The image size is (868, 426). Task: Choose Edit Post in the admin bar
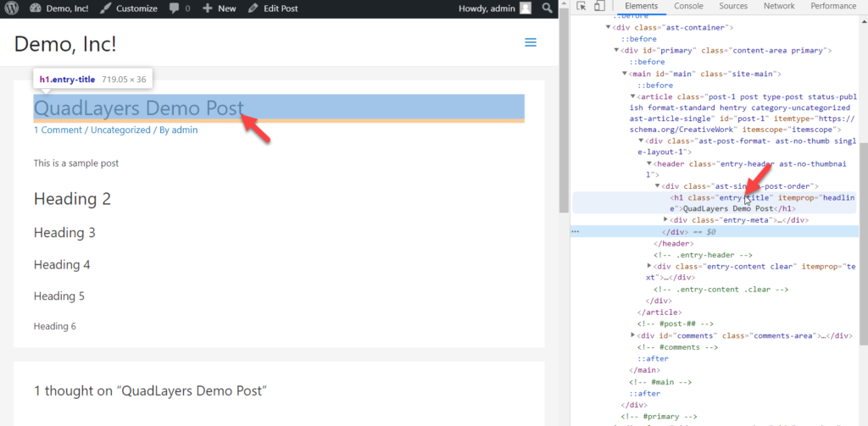(x=273, y=8)
